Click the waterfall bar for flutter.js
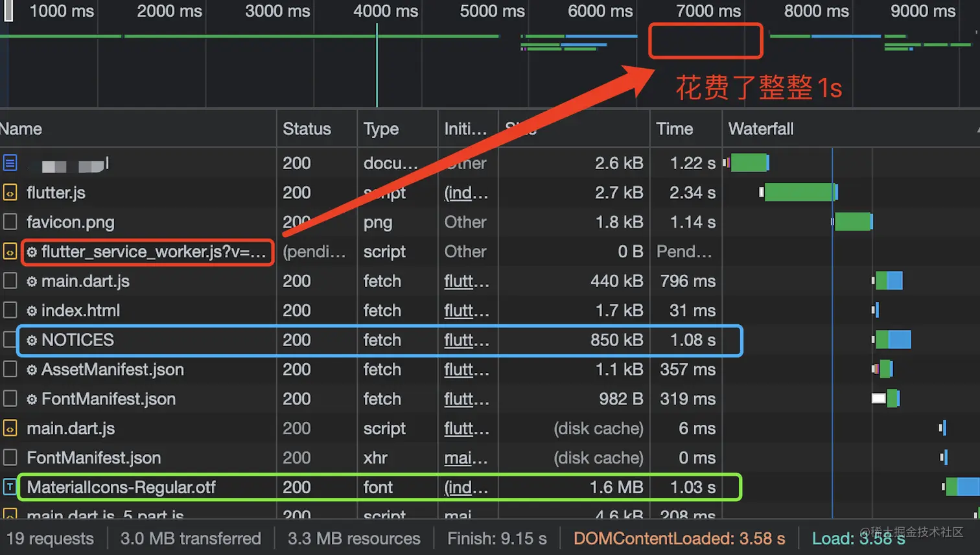This screenshot has height=555, width=980. 800,192
